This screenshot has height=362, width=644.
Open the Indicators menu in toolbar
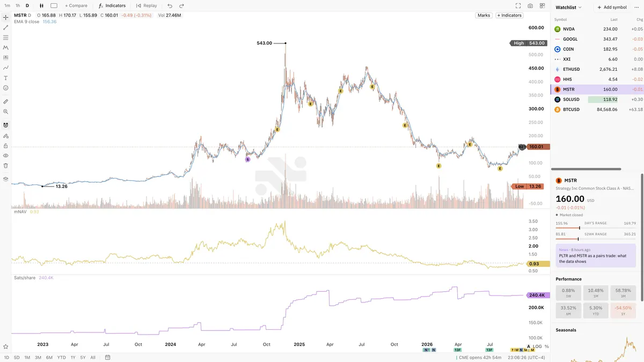112,6
